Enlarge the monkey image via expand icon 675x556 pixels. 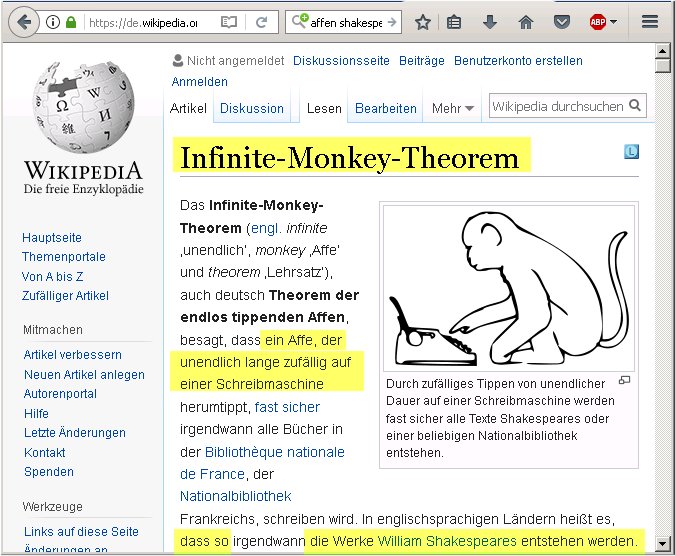(625, 381)
